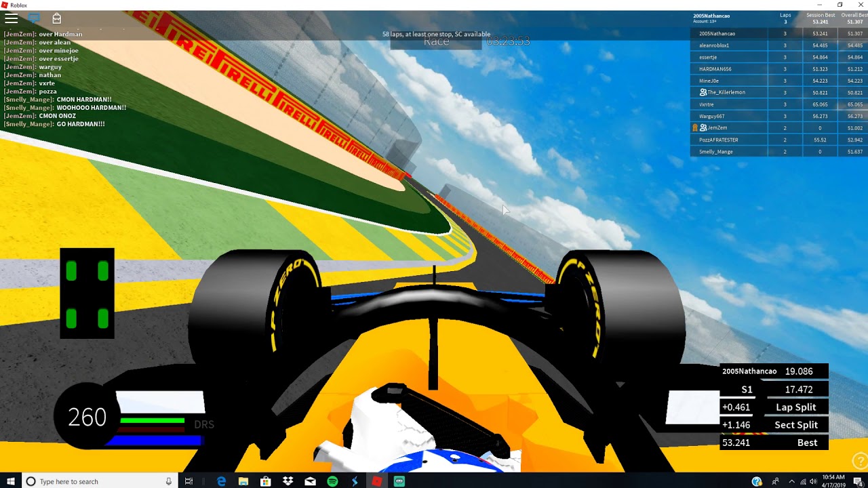868x488 pixels.
Task: Select Warguy667 in the leaderboard
Action: tap(778, 116)
